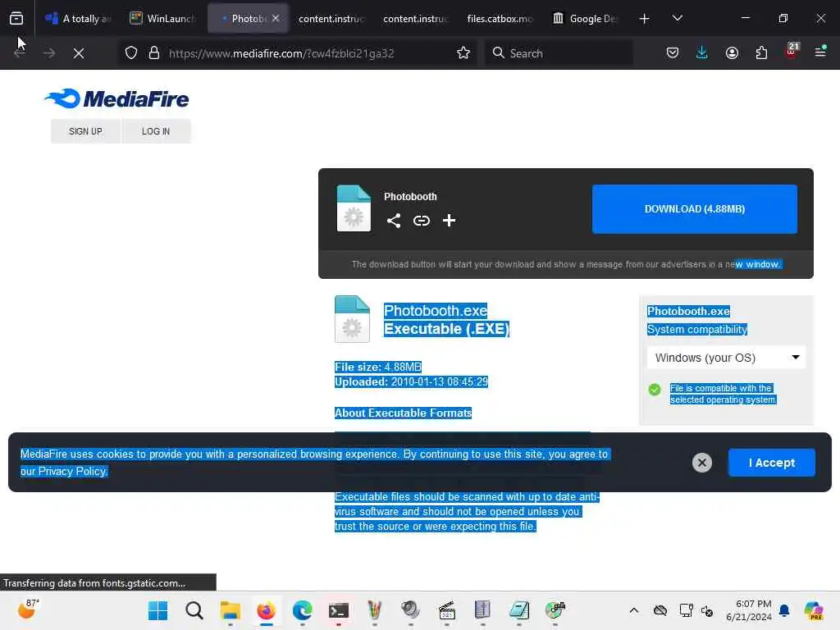Open the taskbar clock and date
Image resolution: width=840 pixels, height=630 pixels.
coord(749,610)
